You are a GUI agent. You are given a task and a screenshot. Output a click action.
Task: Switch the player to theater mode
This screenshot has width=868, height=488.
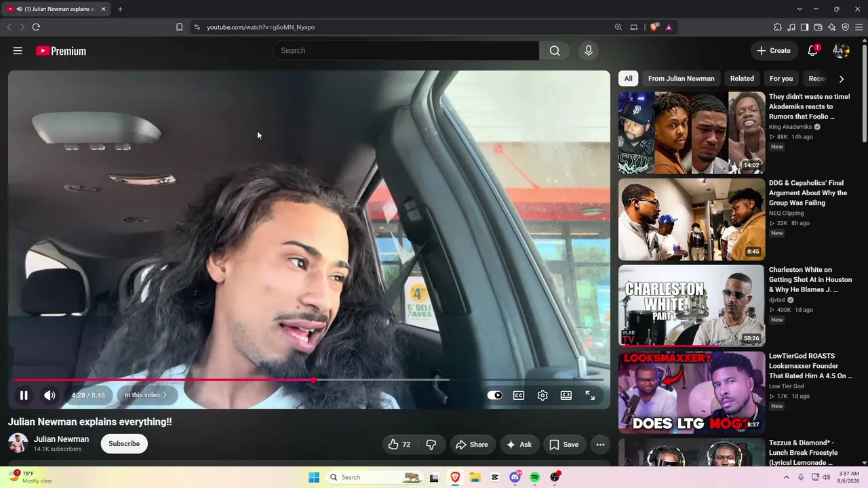[x=566, y=395]
